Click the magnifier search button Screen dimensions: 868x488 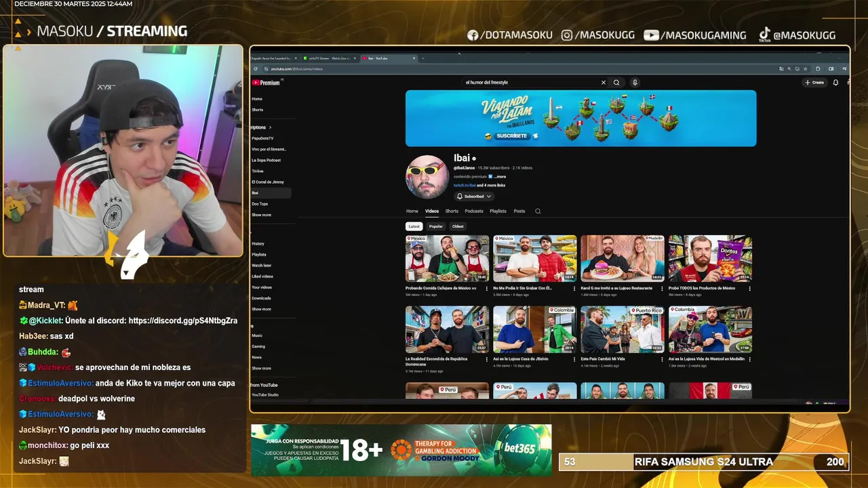tap(616, 83)
